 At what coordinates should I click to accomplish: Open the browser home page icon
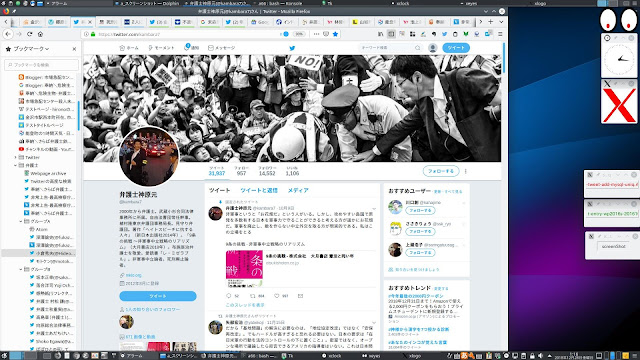pyautogui.click(x=40, y=34)
